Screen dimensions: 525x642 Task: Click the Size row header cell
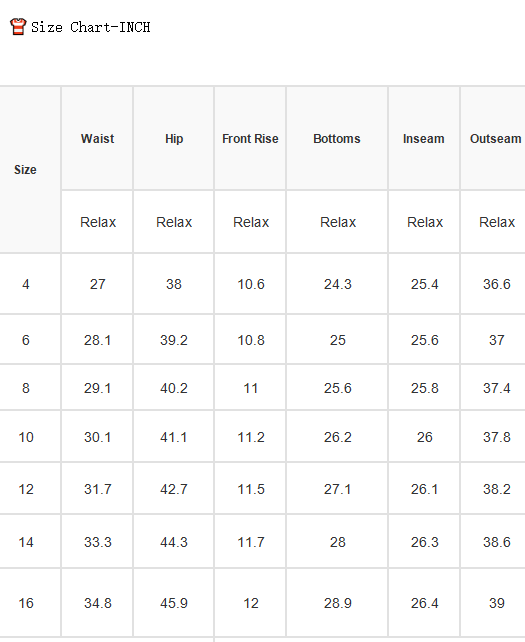coord(25,170)
